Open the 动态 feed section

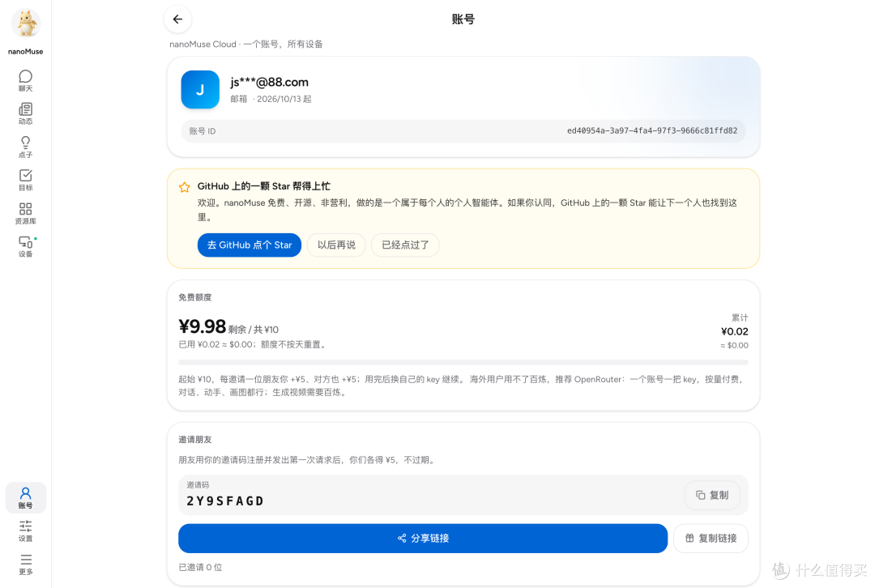26,114
